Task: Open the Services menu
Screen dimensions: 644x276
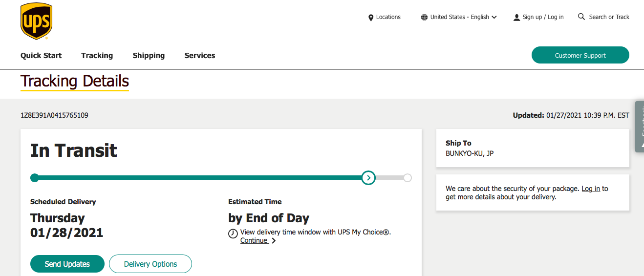Action: tap(199, 56)
